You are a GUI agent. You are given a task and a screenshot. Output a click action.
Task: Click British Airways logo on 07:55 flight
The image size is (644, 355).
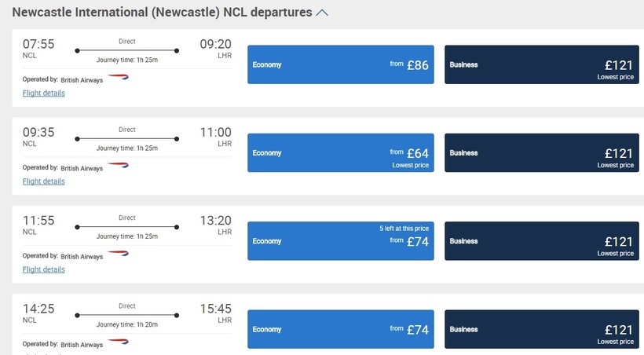point(118,78)
